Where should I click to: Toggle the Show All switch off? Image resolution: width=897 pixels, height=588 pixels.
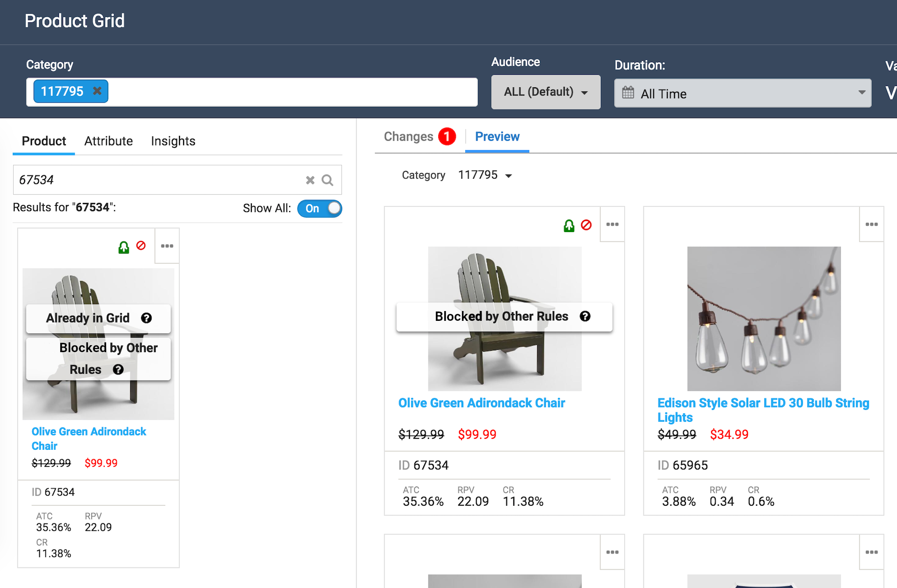pos(320,208)
